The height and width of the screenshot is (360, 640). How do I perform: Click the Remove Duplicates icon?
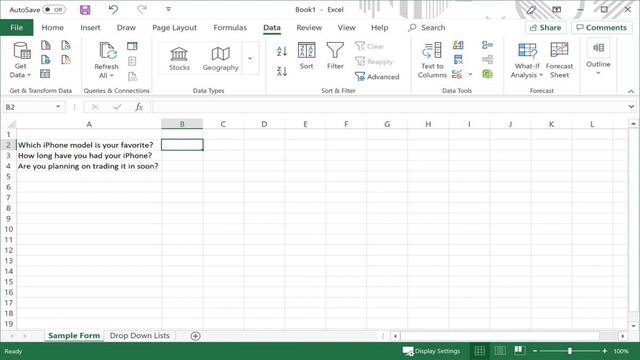coord(458,60)
